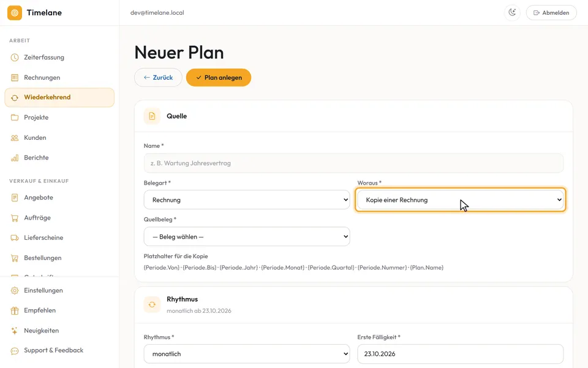Click the Kunden people icon
Screen dimensions: 588x368
click(x=15, y=138)
